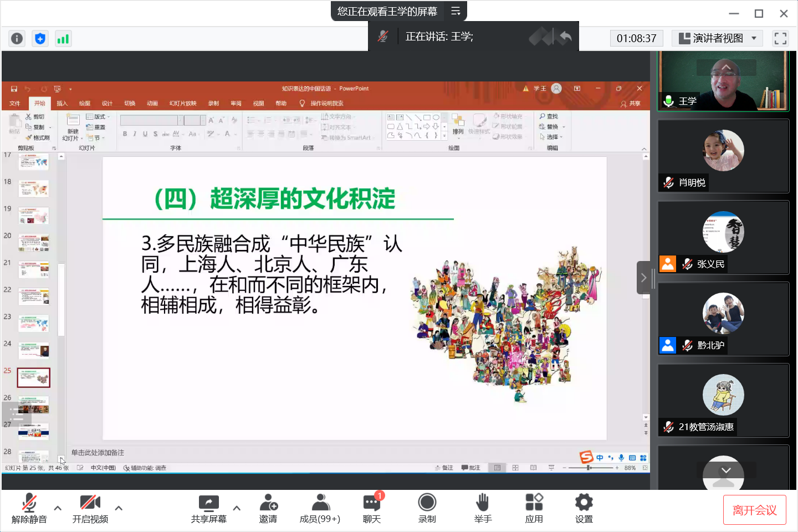This screenshot has height=532, width=798.
Task: Expand audio options arrow beside mute
Action: point(58,508)
